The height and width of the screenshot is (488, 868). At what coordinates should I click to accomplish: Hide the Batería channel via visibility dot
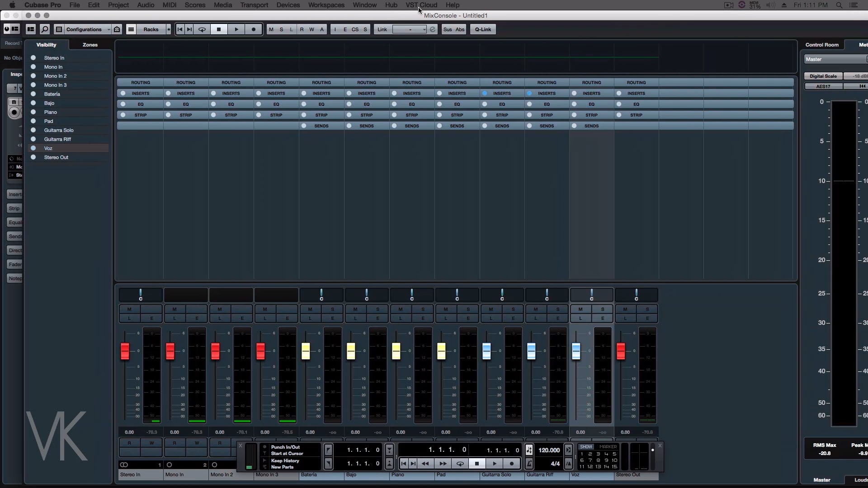[33, 94]
